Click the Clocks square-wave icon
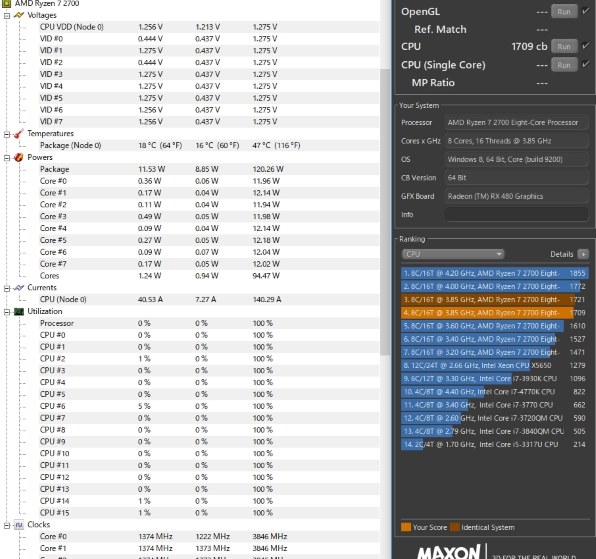This screenshot has height=559, width=596. tap(18, 525)
